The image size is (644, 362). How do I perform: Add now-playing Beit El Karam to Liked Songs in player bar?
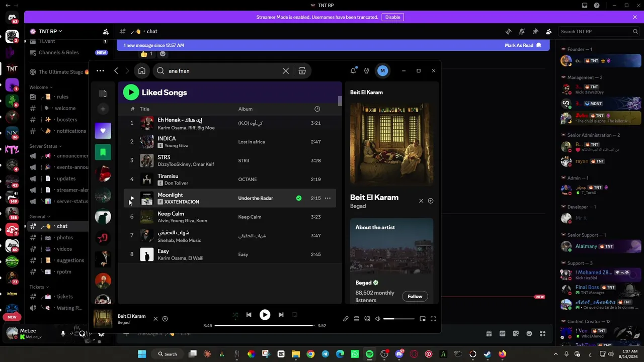point(165,319)
